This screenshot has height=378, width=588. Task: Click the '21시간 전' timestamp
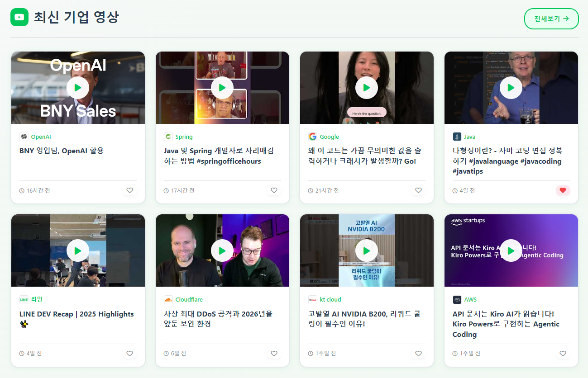327,190
